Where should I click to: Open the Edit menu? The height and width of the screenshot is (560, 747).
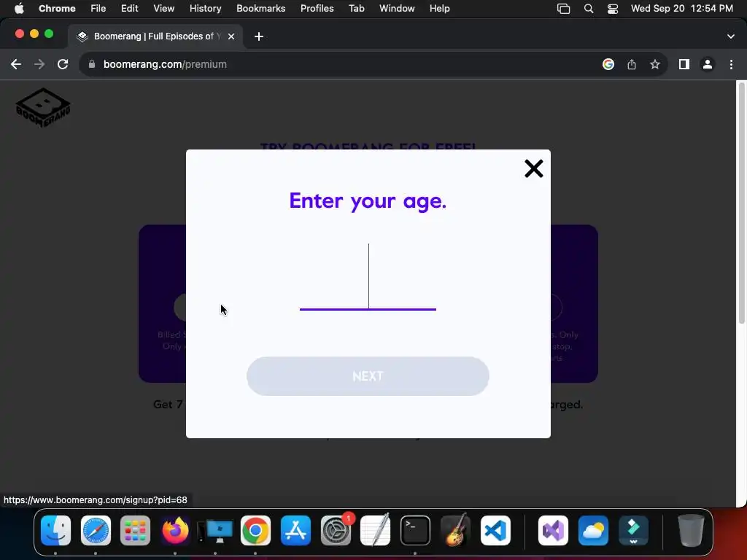[130, 9]
